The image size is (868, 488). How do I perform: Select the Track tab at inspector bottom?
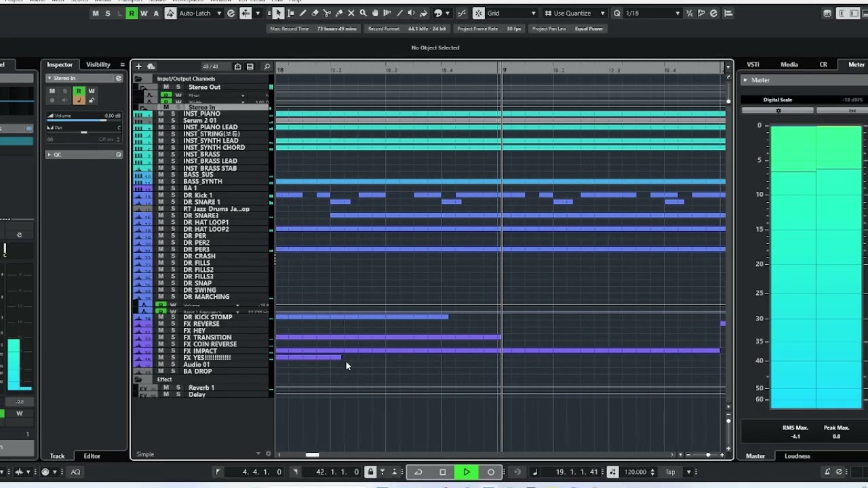[x=57, y=456]
